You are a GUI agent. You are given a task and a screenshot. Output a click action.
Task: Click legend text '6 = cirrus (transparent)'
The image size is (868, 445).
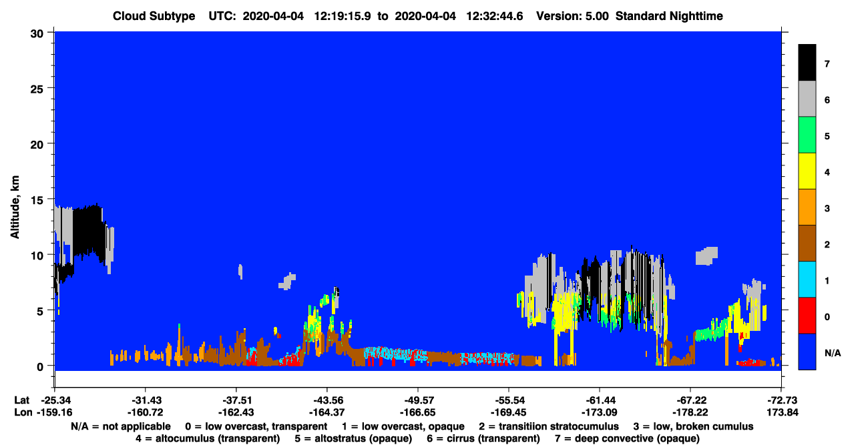[483, 438]
